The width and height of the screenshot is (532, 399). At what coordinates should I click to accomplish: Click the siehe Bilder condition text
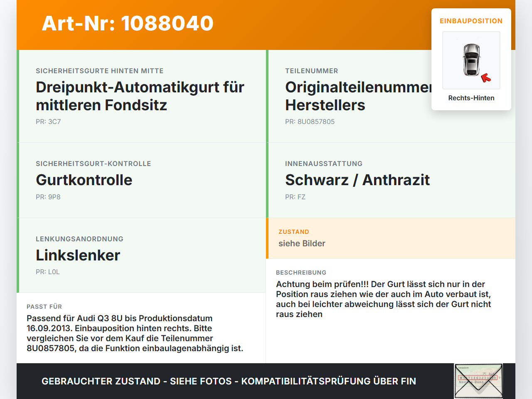tap(302, 244)
